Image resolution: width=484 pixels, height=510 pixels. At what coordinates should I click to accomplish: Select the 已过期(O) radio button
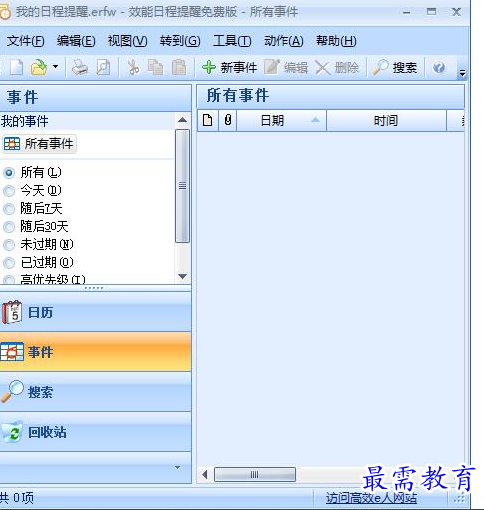coord(9,263)
